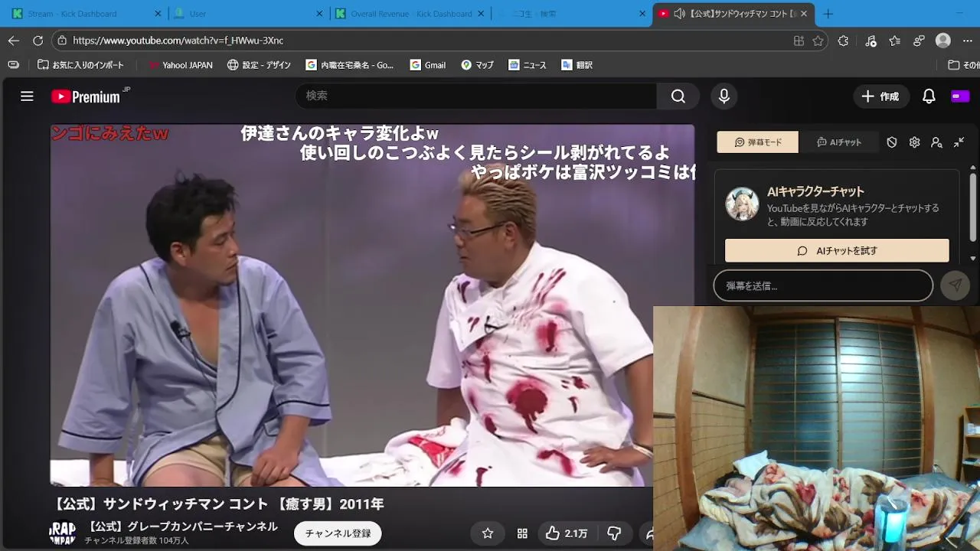Screen dimensions: 980x551
Task: Open 設定 - デザイン bookmark
Action: click(x=259, y=65)
